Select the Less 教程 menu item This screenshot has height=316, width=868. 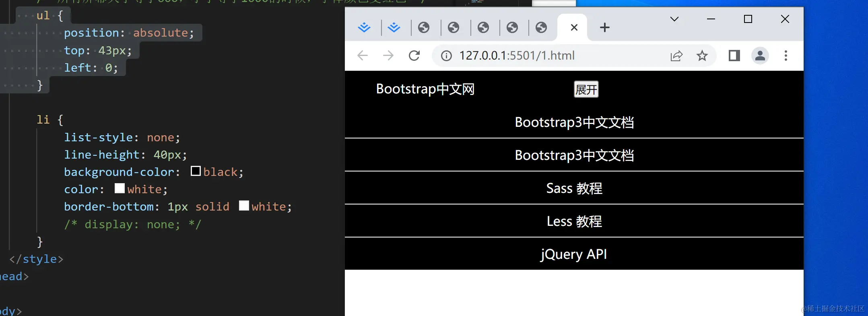pos(574,221)
